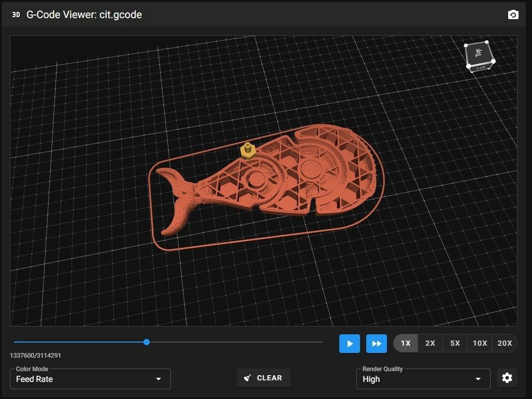Open the Color Mode dropdown showing Feed Rate
This screenshot has height=399, width=532.
(90, 379)
